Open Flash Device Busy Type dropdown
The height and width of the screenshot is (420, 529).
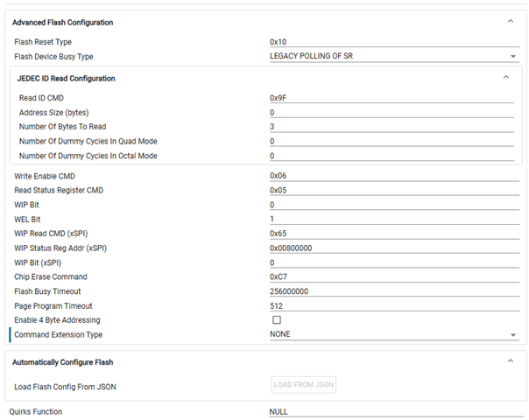coord(394,56)
